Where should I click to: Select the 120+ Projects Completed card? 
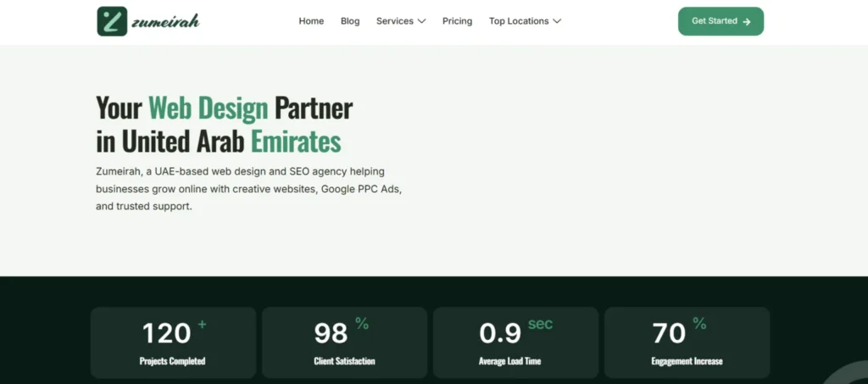click(173, 342)
